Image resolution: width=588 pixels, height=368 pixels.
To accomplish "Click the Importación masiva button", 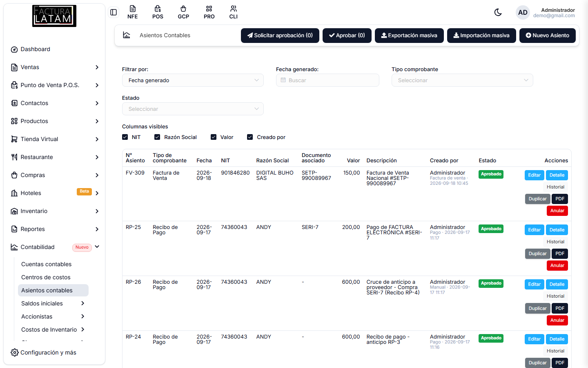I will point(481,36).
